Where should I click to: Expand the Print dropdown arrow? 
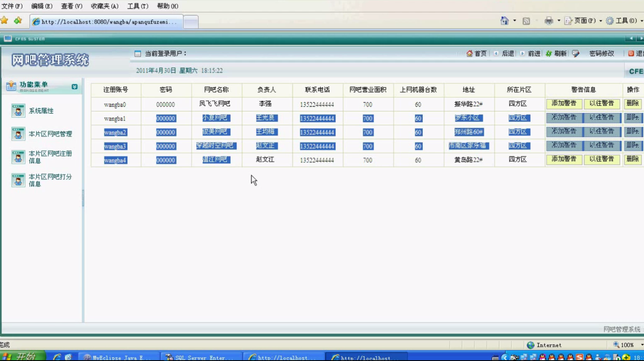tap(559, 21)
